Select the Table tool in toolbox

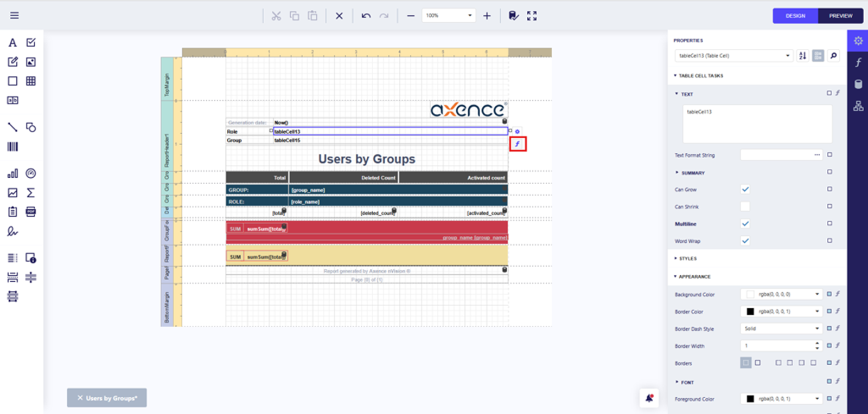31,81
